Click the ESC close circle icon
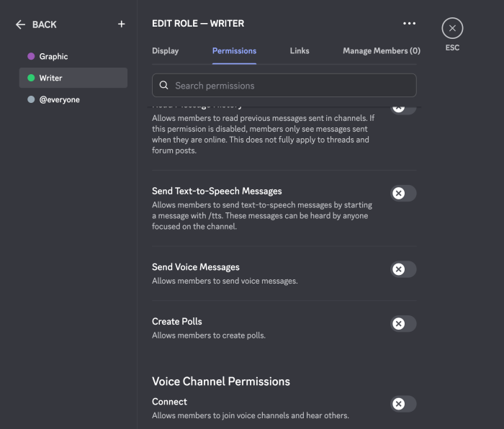Image resolution: width=504 pixels, height=429 pixels. click(452, 29)
